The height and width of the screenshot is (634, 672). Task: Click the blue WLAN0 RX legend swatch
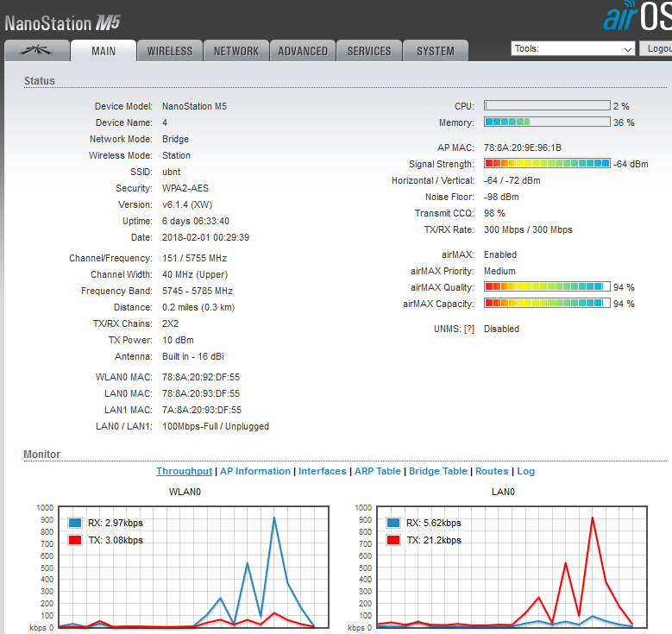click(75, 523)
